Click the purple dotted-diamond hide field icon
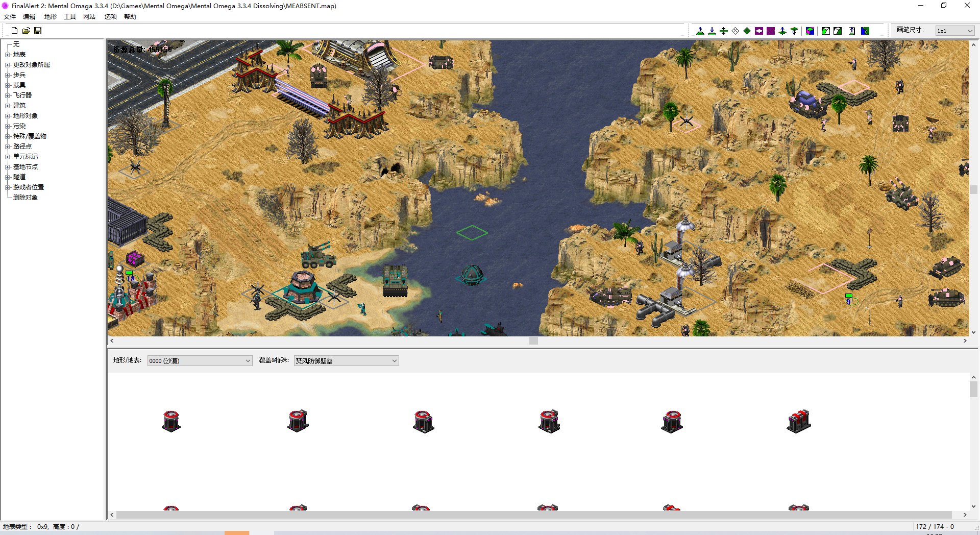 pyautogui.click(x=771, y=31)
